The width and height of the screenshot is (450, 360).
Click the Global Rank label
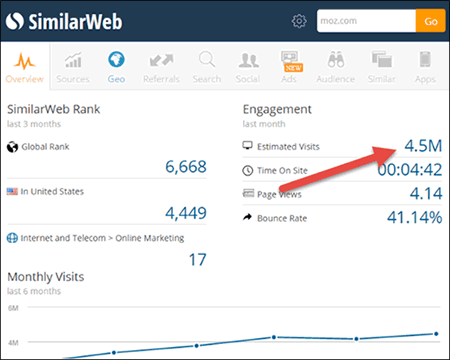pos(45,147)
